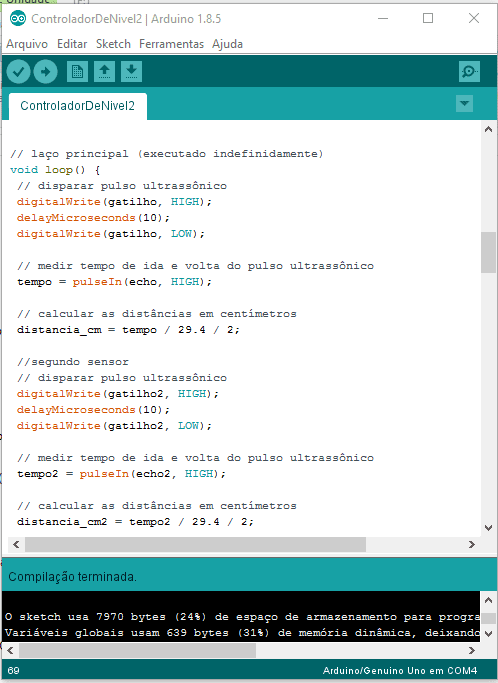
Task: Open the Editar menu
Action: 72,44
